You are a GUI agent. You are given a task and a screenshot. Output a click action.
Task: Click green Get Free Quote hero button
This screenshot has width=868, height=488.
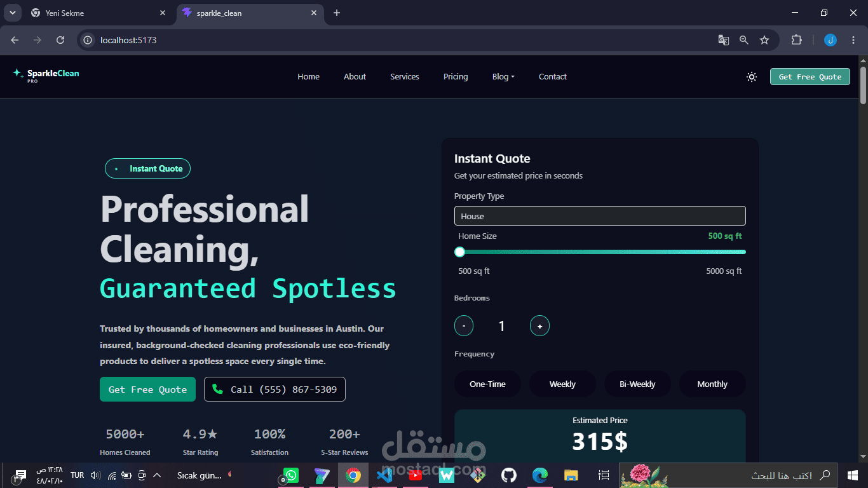[x=147, y=389]
